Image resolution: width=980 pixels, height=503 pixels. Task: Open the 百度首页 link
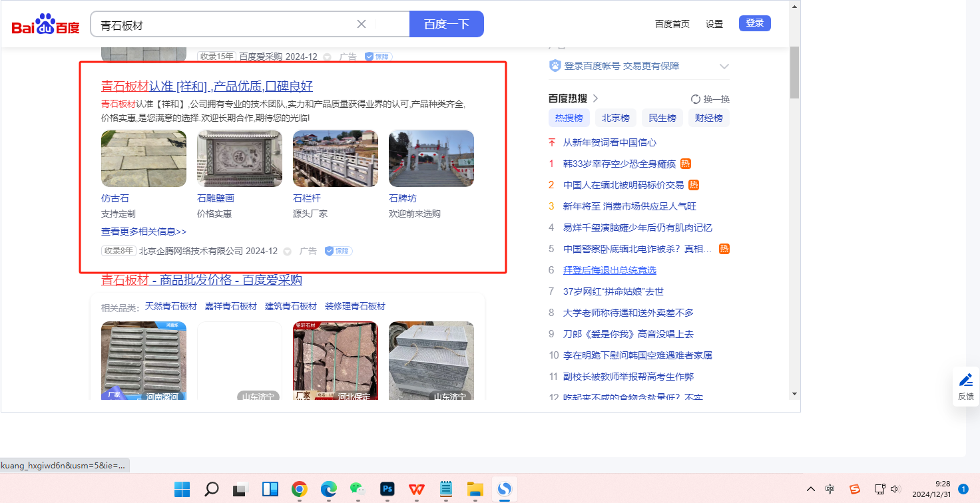(x=672, y=24)
